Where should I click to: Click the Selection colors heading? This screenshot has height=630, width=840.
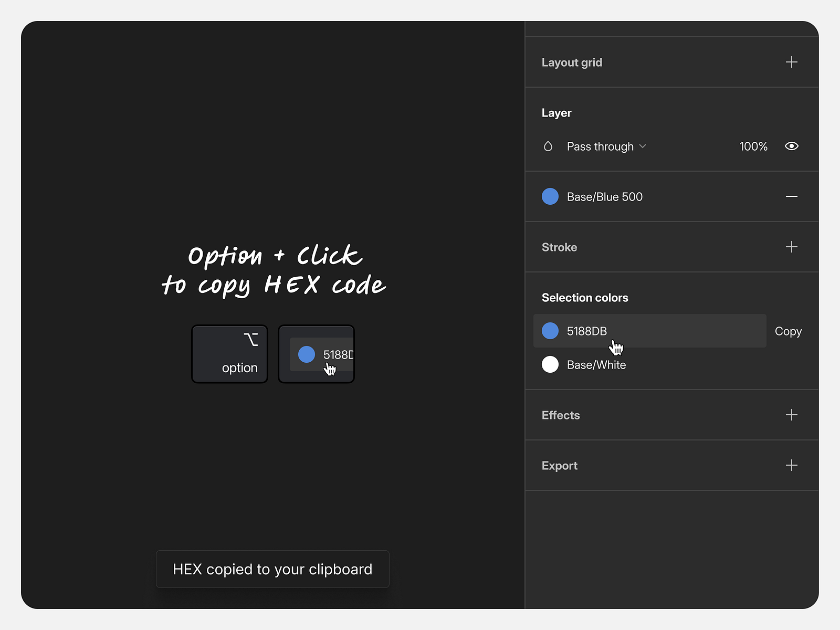584,297
